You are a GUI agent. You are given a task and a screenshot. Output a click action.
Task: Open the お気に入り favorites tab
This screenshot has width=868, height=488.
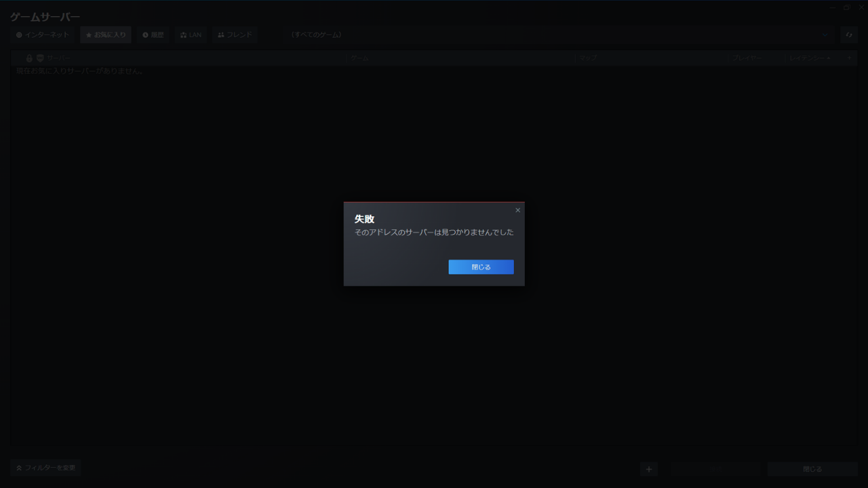pyautogui.click(x=106, y=35)
